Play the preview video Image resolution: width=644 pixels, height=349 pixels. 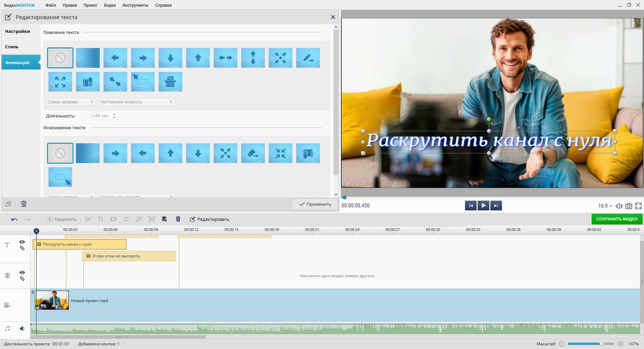[x=484, y=205]
